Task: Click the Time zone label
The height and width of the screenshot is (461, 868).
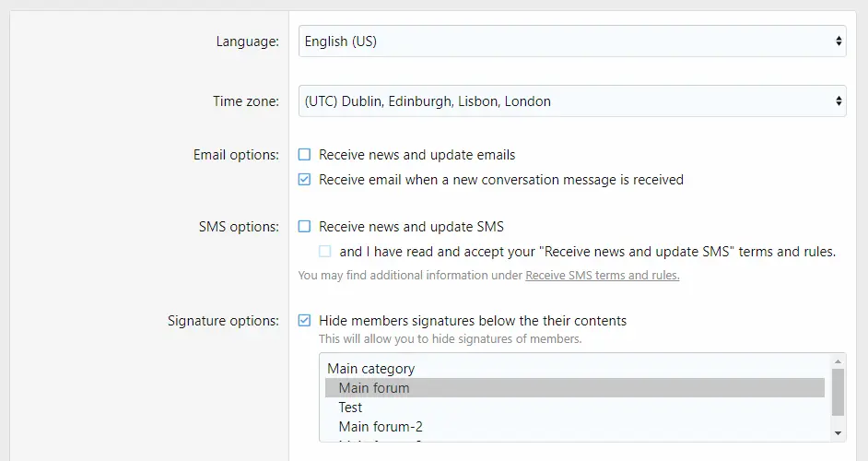Action: (x=246, y=101)
